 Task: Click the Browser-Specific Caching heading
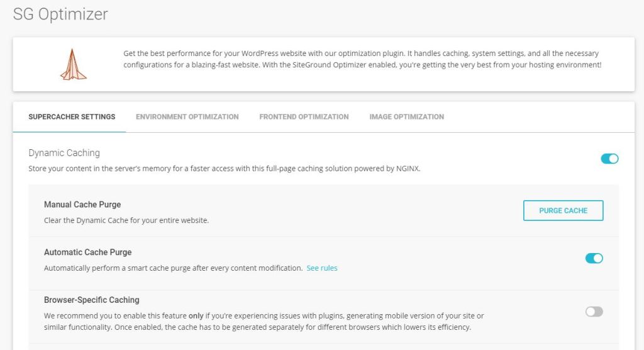click(92, 300)
